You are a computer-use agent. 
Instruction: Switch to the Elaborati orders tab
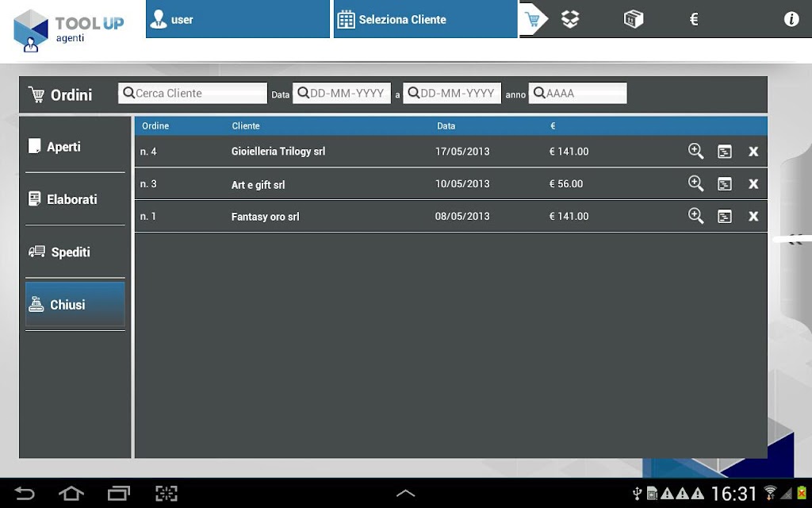[75, 199]
